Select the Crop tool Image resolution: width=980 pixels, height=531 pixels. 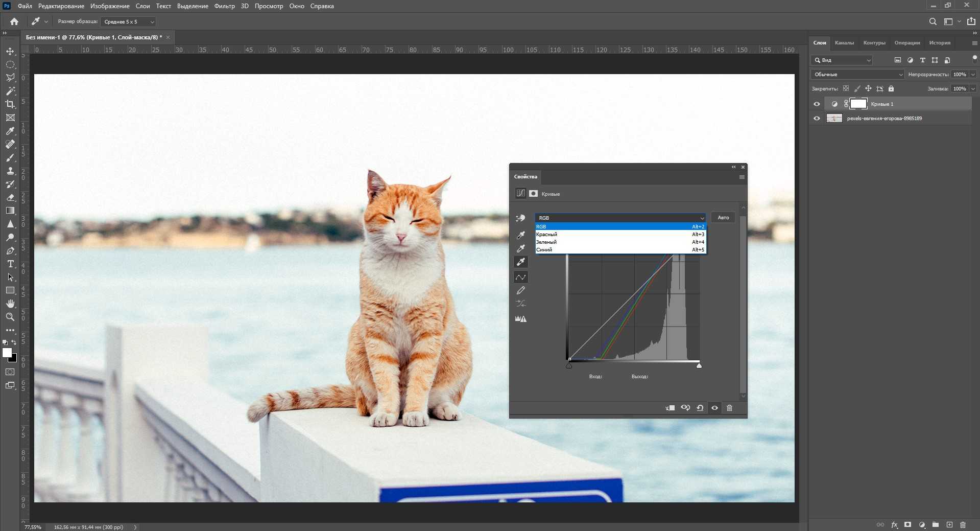point(10,104)
